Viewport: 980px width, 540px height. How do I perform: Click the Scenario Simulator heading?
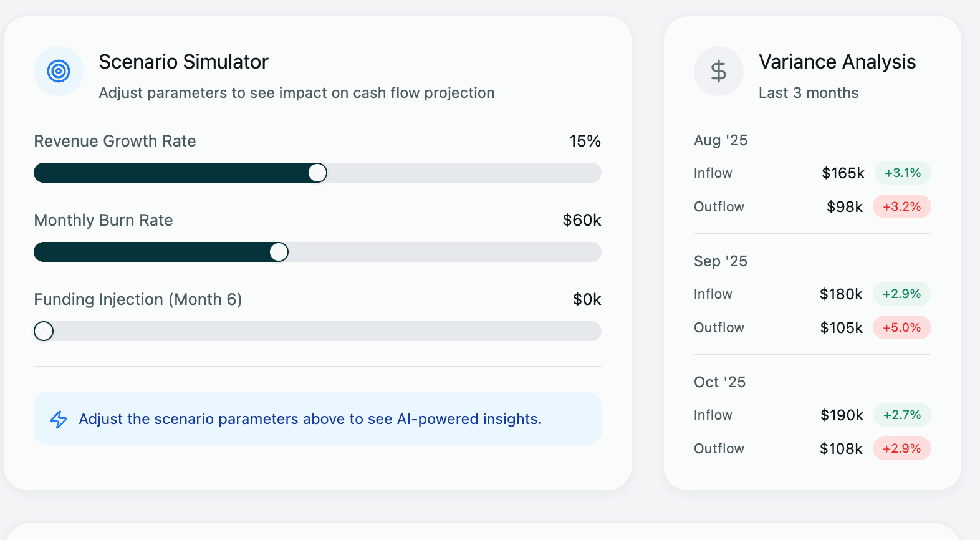[x=183, y=62]
